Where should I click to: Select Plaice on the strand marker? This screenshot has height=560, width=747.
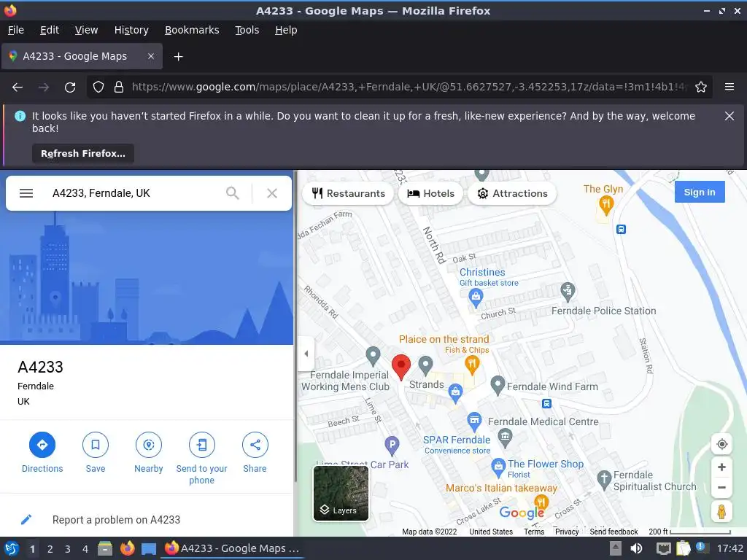472,365
